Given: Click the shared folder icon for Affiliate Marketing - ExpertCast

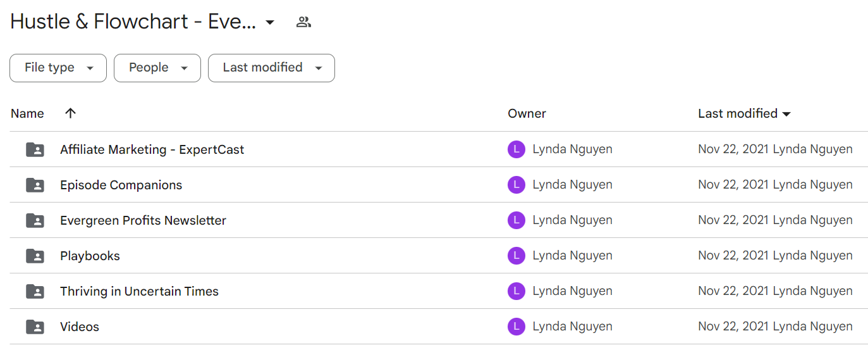Looking at the screenshot, I should (x=35, y=149).
